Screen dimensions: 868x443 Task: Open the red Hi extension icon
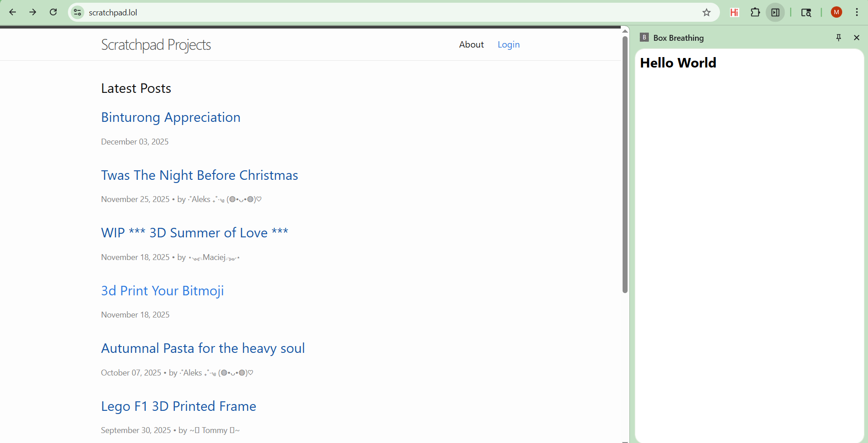[x=734, y=12]
